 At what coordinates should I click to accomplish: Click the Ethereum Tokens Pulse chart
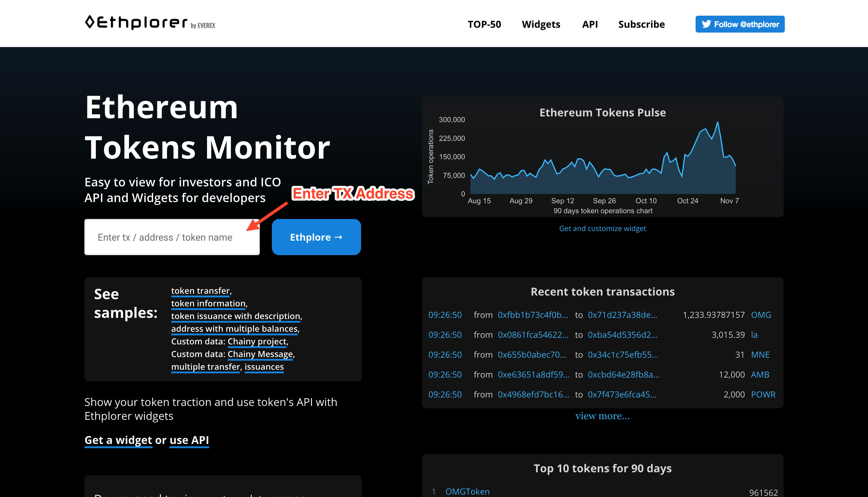click(x=602, y=157)
